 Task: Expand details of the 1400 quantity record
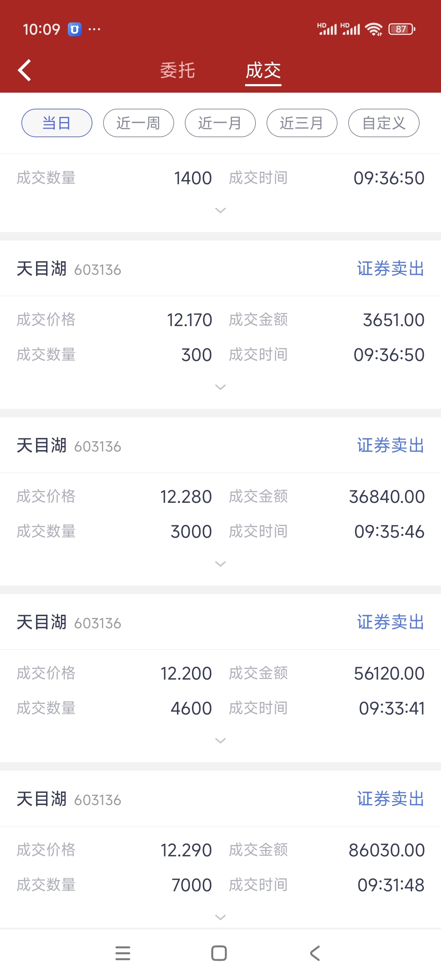[x=220, y=210]
